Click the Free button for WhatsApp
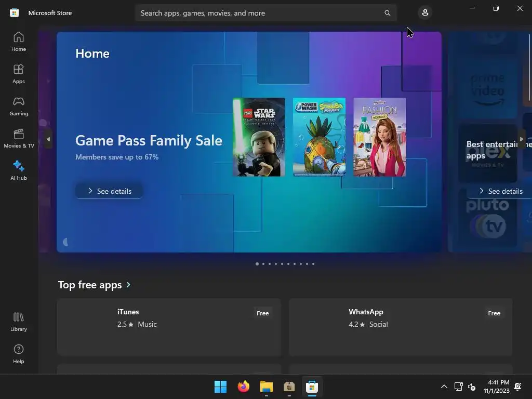Image resolution: width=532 pixels, height=399 pixels. pyautogui.click(x=494, y=313)
